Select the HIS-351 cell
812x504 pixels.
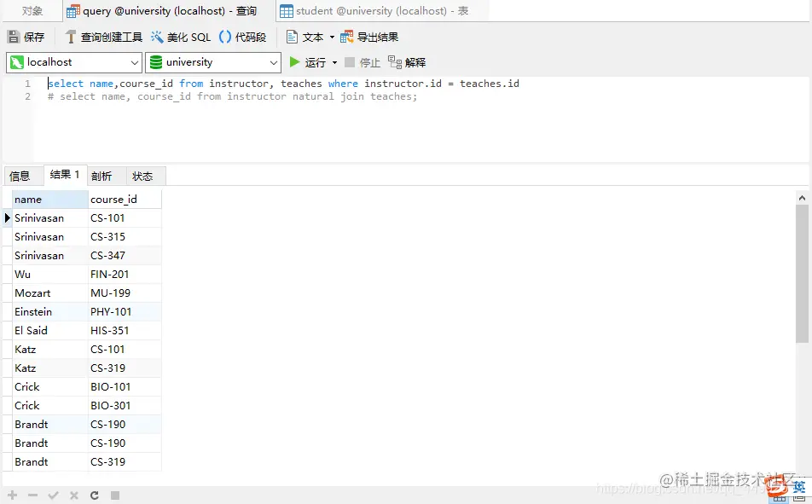click(x=125, y=331)
